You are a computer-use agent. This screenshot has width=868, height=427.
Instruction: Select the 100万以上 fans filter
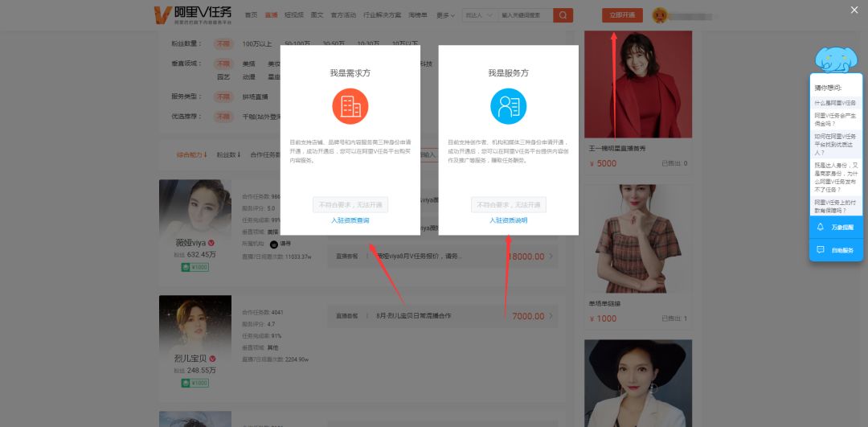click(x=257, y=43)
